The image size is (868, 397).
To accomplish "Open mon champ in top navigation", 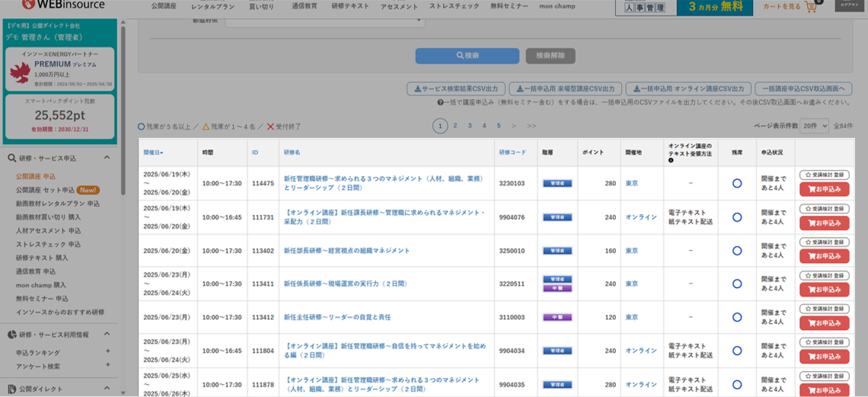I will 557,7.
